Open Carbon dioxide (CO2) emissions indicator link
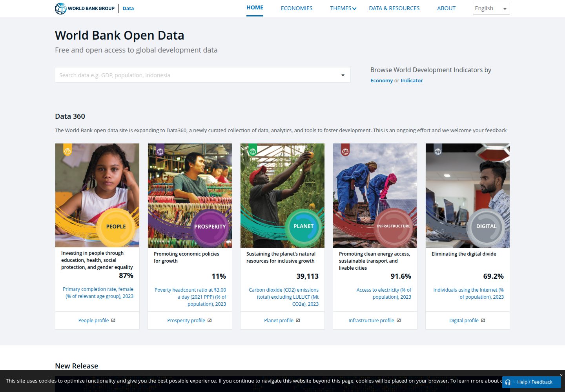The width and height of the screenshot is (565, 392). [x=284, y=297]
